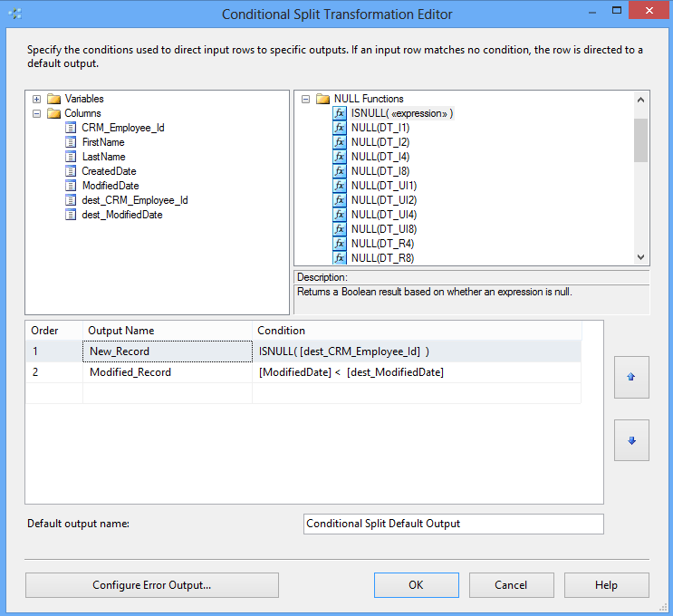Click the Cancel button
The width and height of the screenshot is (673, 616).
pos(511,585)
